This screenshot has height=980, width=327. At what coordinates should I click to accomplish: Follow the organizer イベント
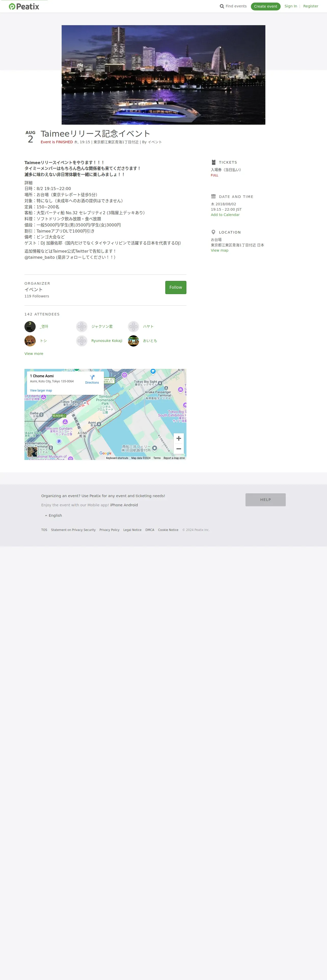coord(175,287)
